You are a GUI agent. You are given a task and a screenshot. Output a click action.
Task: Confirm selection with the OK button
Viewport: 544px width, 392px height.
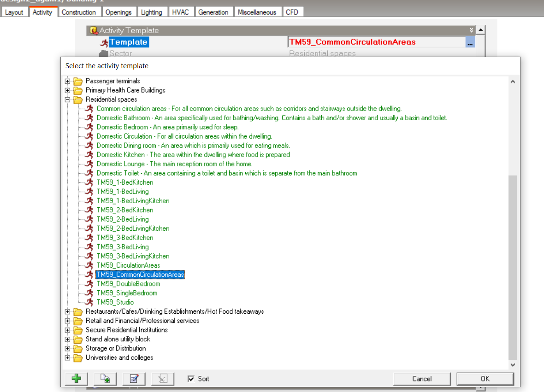[485, 379]
